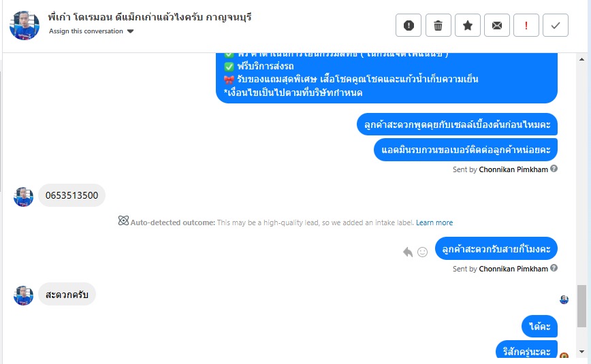Open customer profile picture in header
Screen dimensions: 591x364
(25, 25)
